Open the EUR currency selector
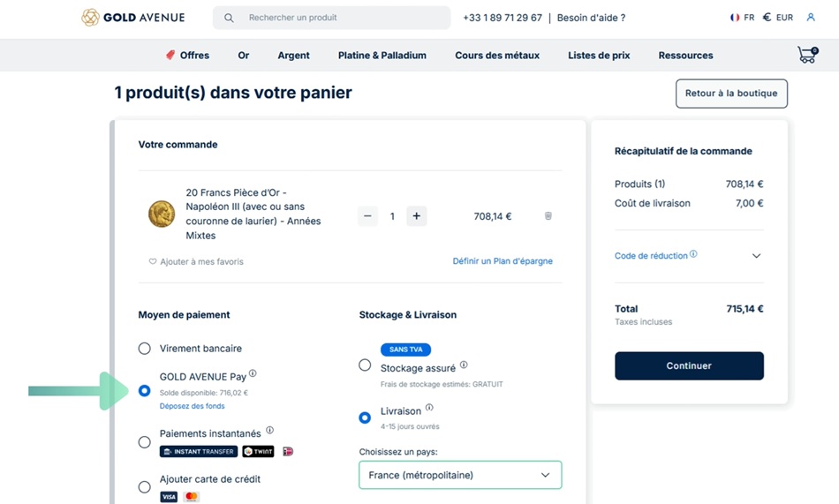 click(778, 18)
